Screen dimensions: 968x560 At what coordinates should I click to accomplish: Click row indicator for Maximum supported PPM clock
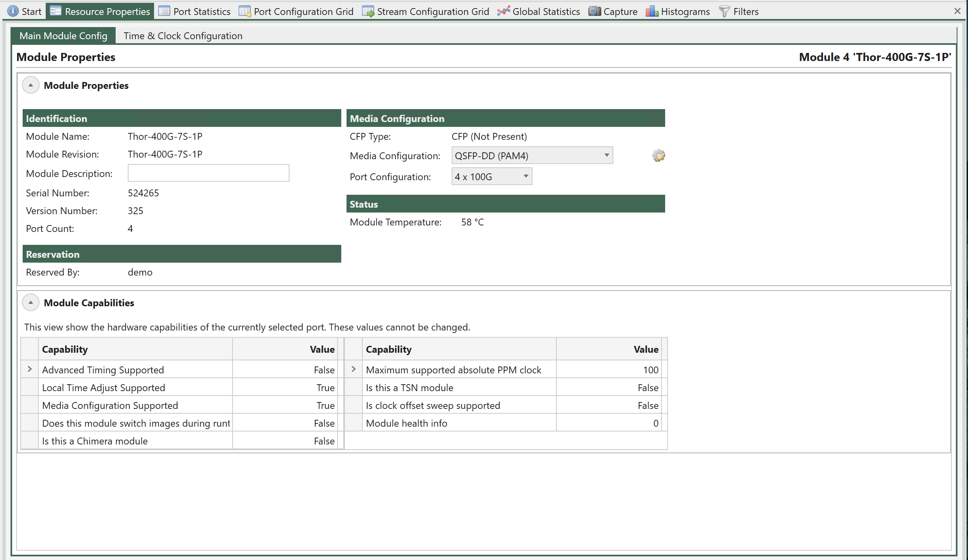click(x=353, y=369)
